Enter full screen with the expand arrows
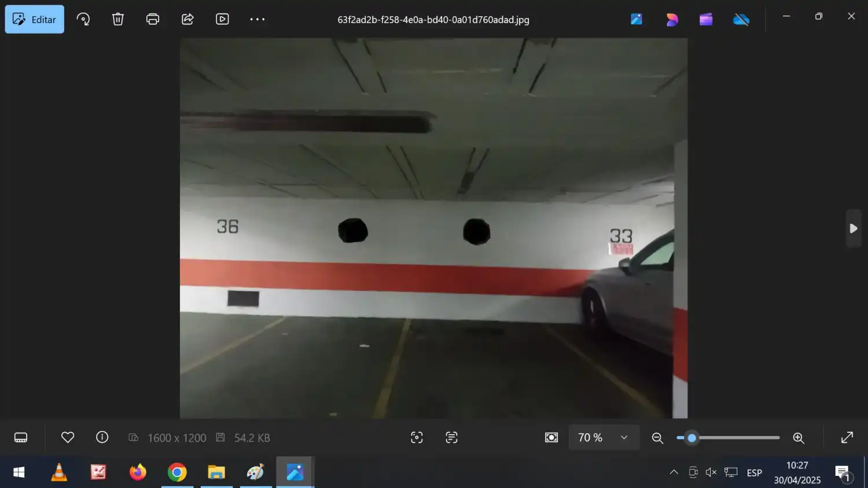 point(847,438)
